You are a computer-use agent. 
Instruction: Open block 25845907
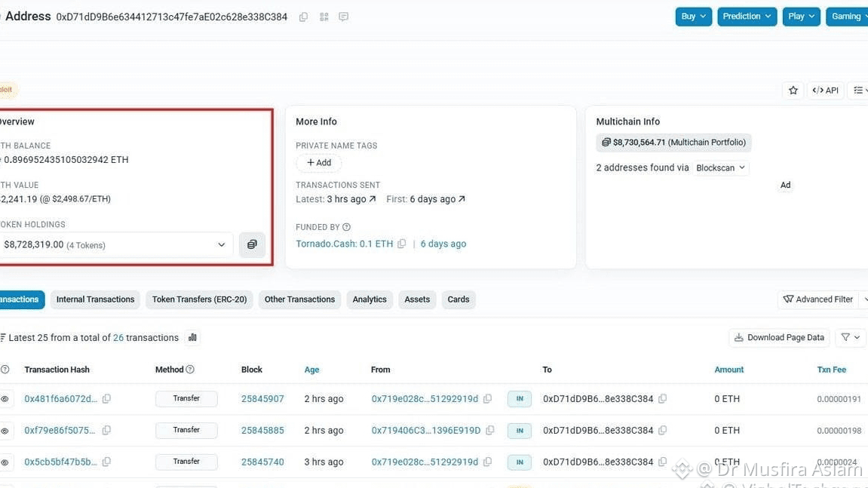(262, 399)
